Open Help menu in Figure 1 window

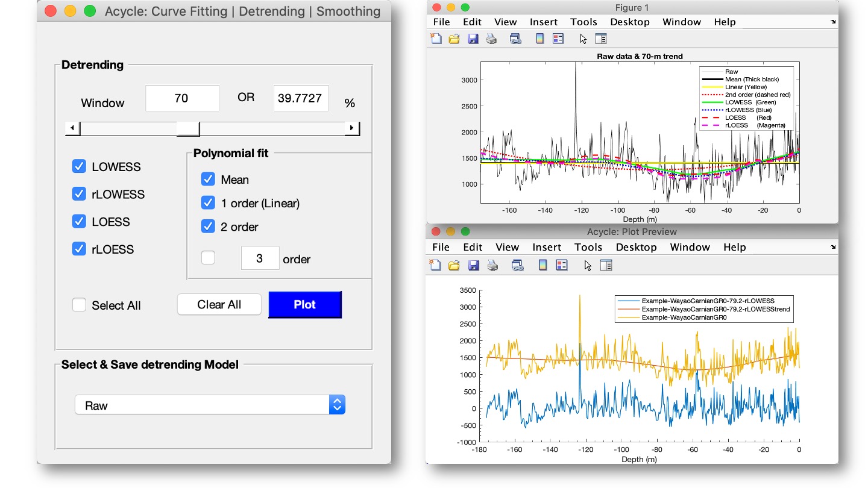pos(725,22)
